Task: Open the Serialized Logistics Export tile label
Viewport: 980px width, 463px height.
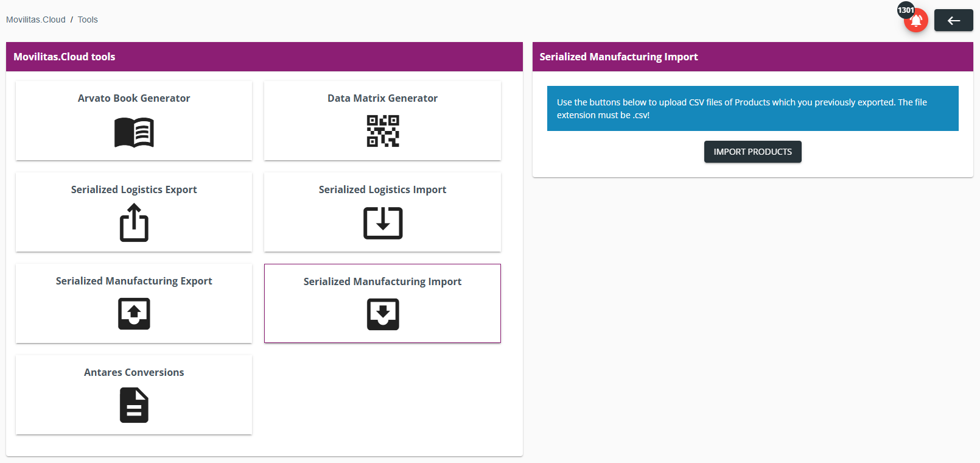Action: 134,189
